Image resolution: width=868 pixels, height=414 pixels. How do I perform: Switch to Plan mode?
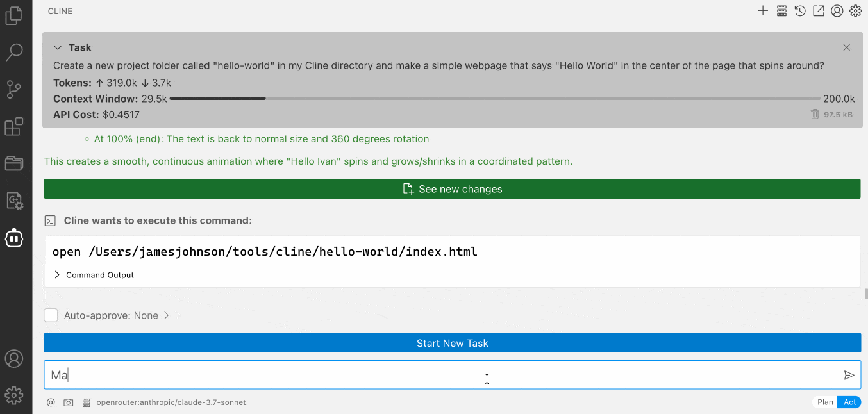825,402
